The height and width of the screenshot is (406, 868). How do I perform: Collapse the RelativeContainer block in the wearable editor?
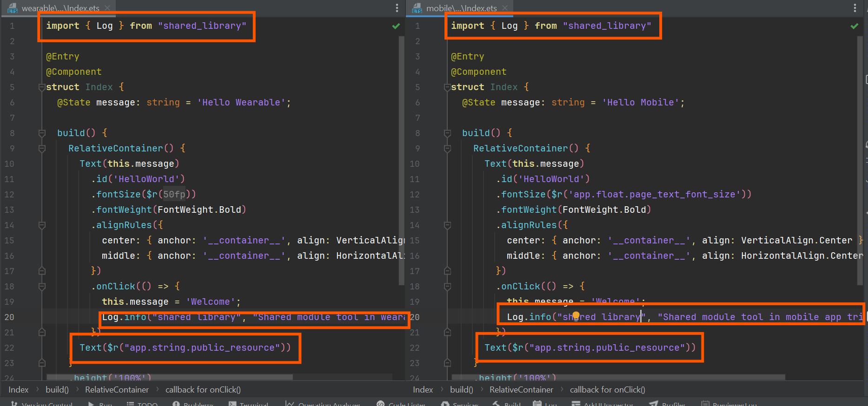coord(42,149)
